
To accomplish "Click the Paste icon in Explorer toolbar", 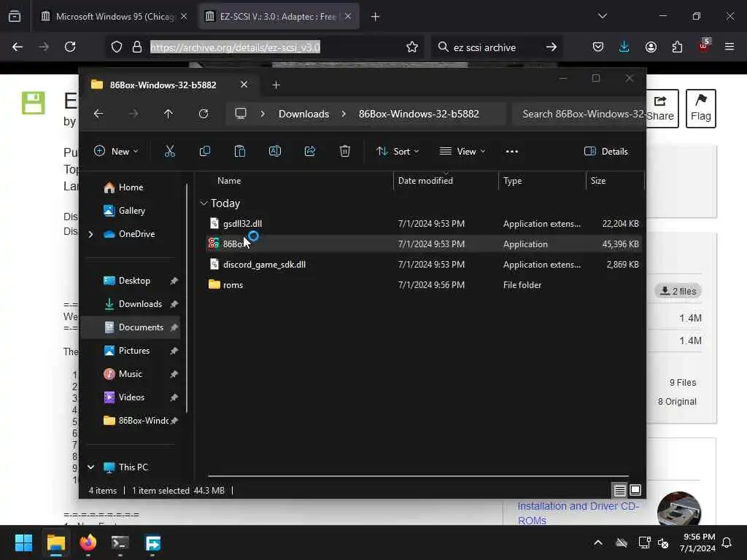I will click(239, 152).
